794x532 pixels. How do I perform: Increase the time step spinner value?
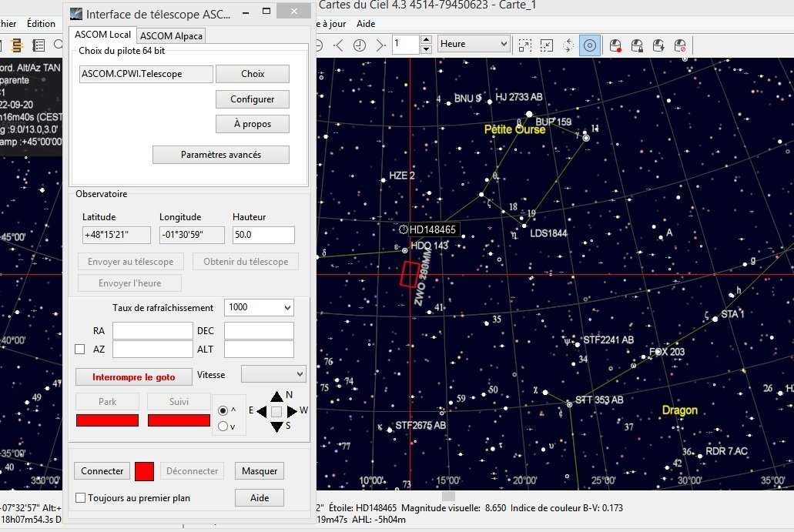427,39
